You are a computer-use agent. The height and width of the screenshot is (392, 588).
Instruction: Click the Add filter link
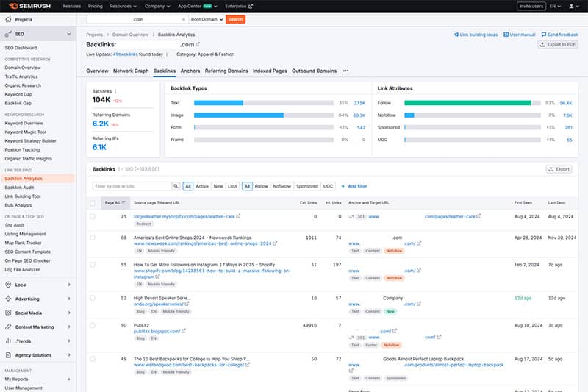point(354,186)
